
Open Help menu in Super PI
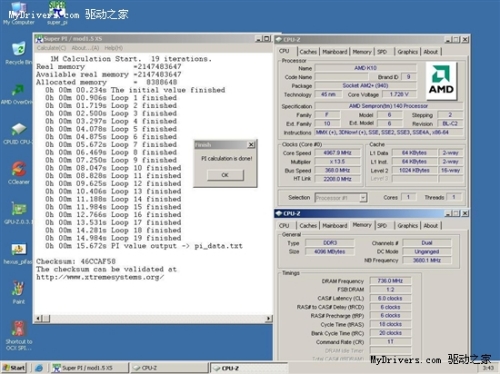114,48
